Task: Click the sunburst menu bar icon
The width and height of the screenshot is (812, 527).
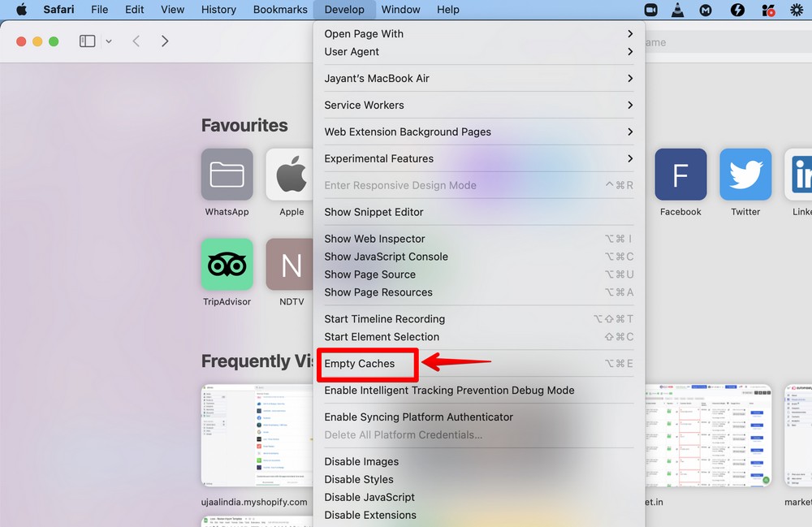Action: 797,10
